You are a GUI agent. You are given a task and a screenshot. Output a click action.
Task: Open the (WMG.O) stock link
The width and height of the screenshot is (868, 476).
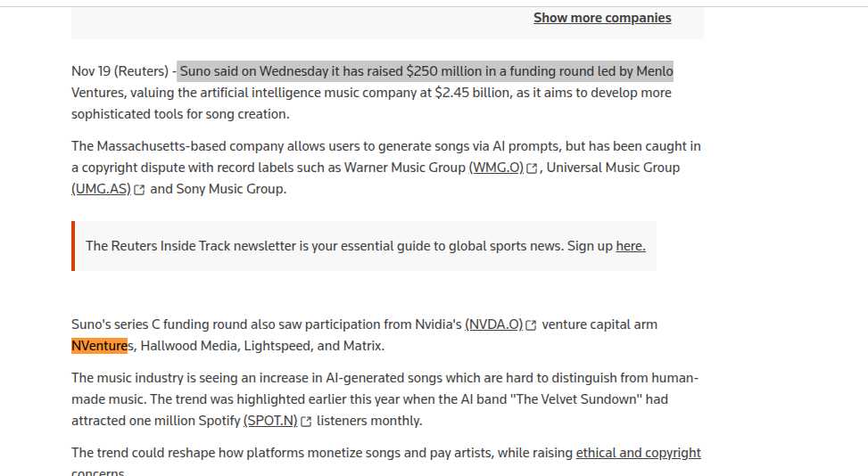[496, 168]
